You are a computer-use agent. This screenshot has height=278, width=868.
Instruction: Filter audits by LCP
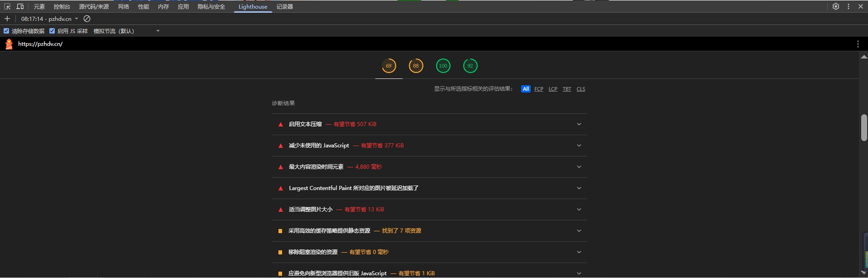553,89
